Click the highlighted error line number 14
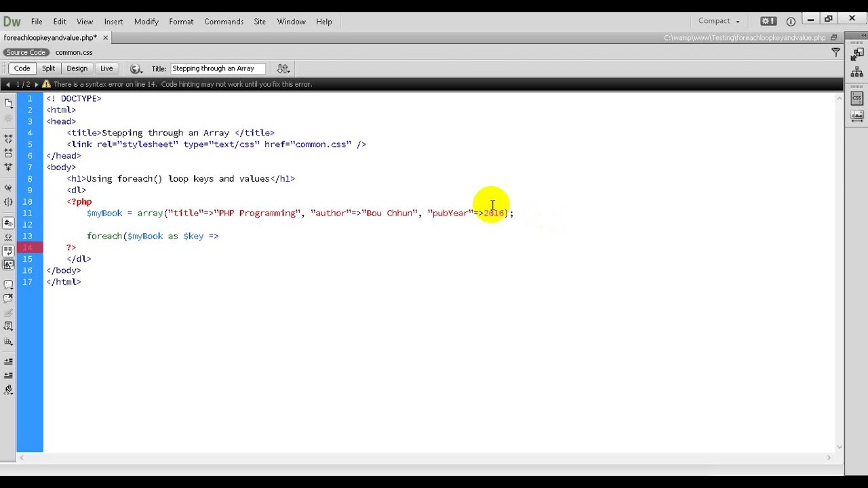Image resolution: width=868 pixels, height=488 pixels. pos(27,247)
